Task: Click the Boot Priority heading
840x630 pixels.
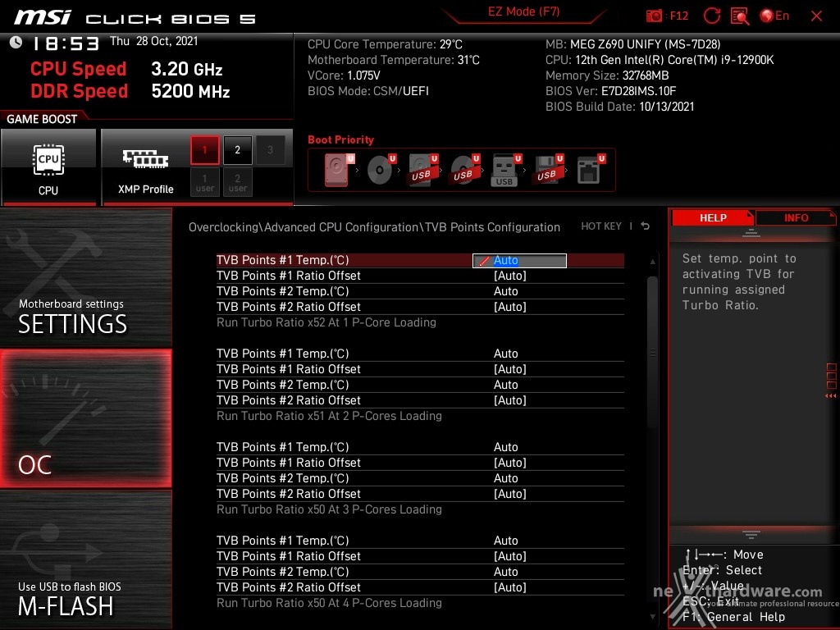Action: 340,139
